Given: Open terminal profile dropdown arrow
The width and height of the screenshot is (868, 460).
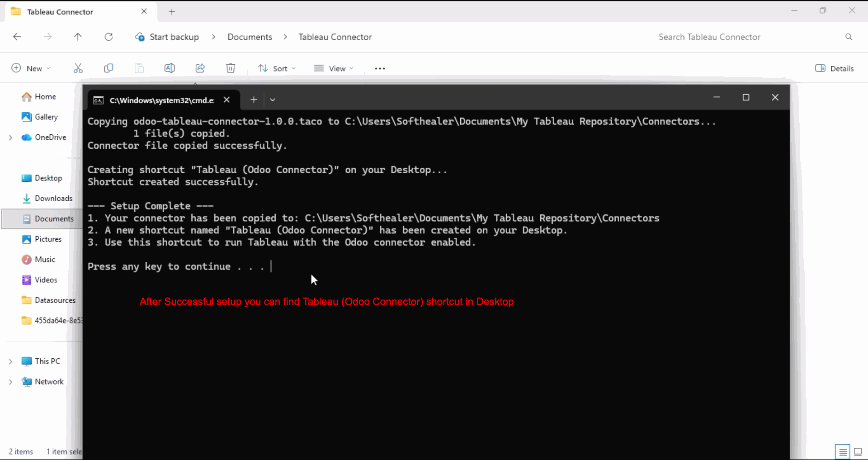Looking at the screenshot, I should (x=273, y=100).
